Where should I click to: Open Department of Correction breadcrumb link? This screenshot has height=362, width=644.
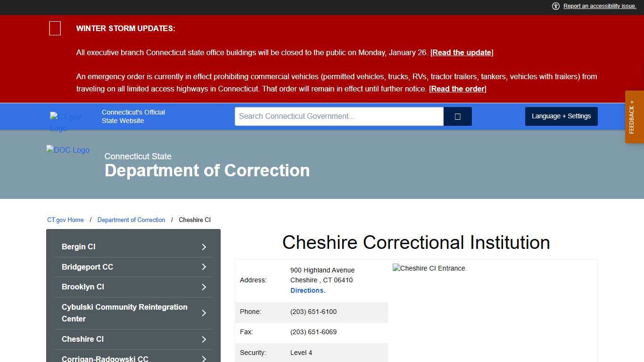pyautogui.click(x=131, y=220)
